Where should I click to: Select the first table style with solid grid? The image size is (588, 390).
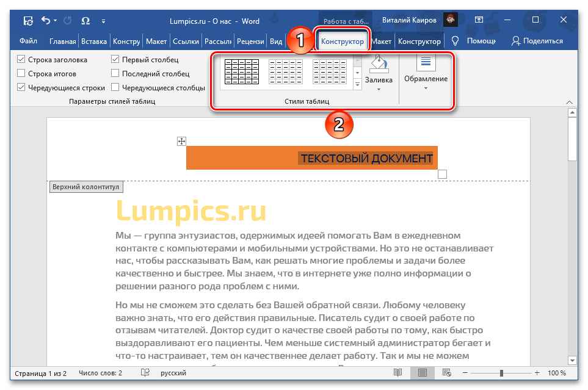242,71
